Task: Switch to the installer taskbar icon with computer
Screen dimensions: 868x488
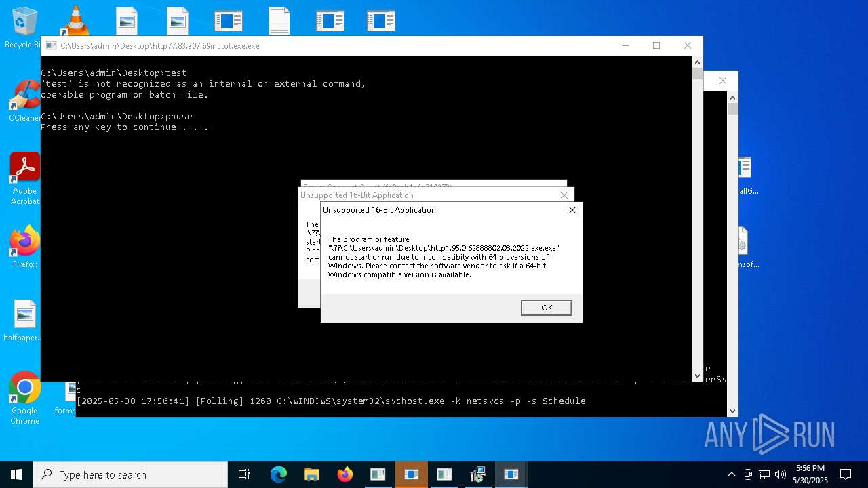Action: pos(477,474)
